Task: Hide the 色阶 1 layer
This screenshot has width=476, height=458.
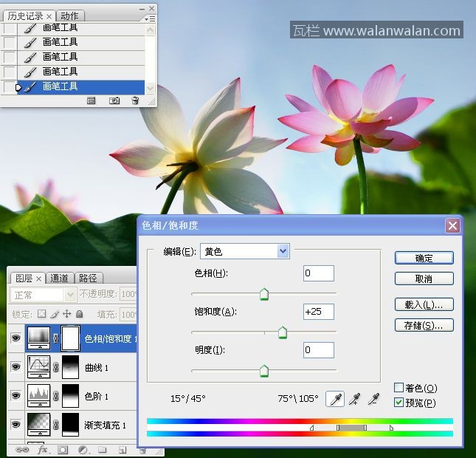Action: (15, 396)
